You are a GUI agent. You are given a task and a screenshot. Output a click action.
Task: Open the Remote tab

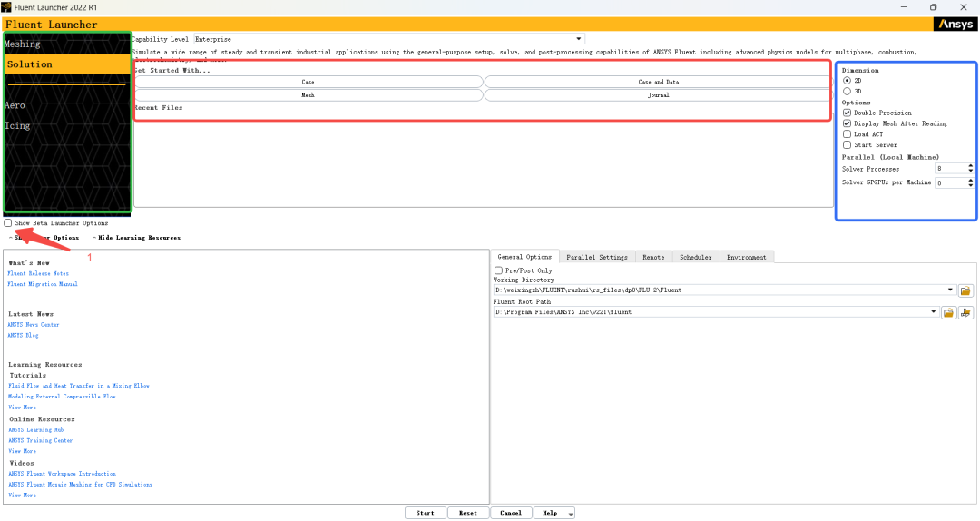[653, 257]
